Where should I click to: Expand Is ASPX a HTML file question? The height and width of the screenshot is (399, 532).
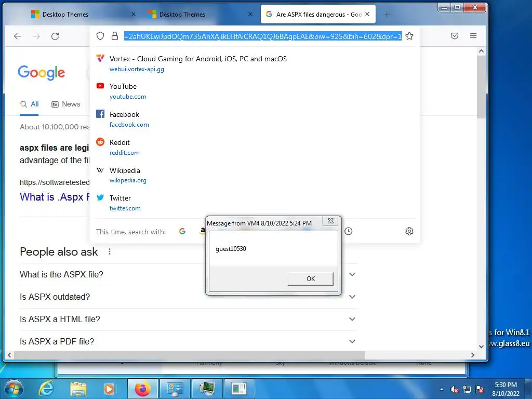188,320
